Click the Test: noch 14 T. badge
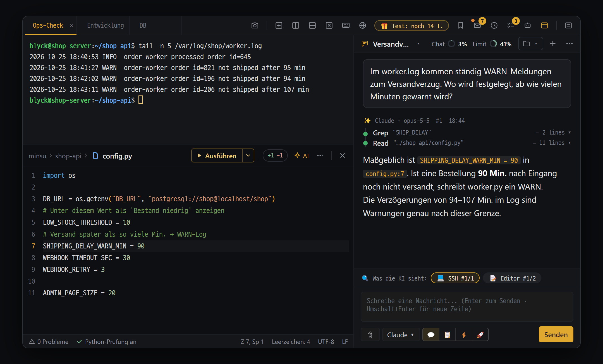The width and height of the screenshot is (603, 364). pyautogui.click(x=411, y=26)
